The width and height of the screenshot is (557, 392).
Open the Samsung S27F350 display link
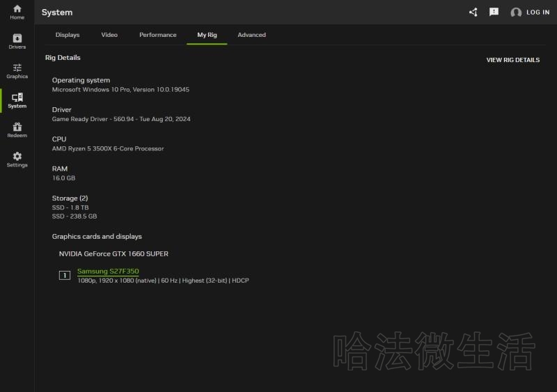click(108, 271)
